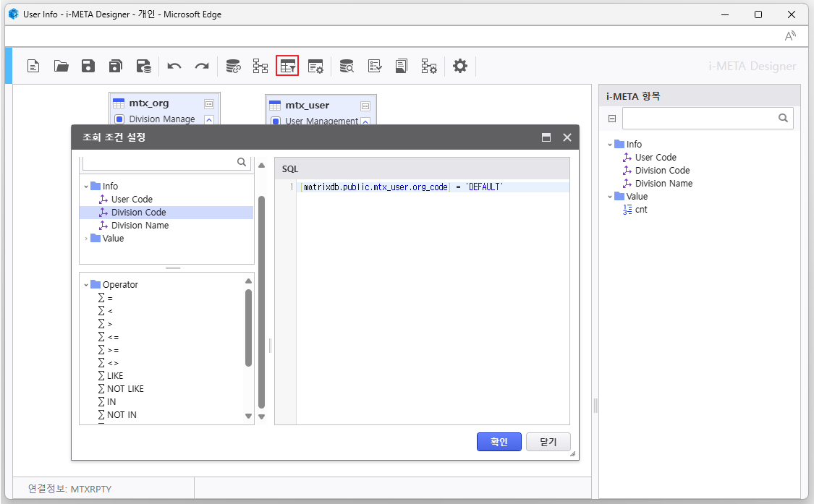Click the operator list scroll down arrow
The height and width of the screenshot is (504, 814).
pyautogui.click(x=248, y=416)
